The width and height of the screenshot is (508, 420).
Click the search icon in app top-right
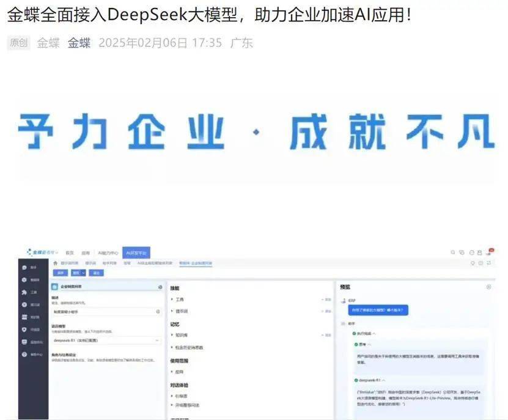(453, 252)
